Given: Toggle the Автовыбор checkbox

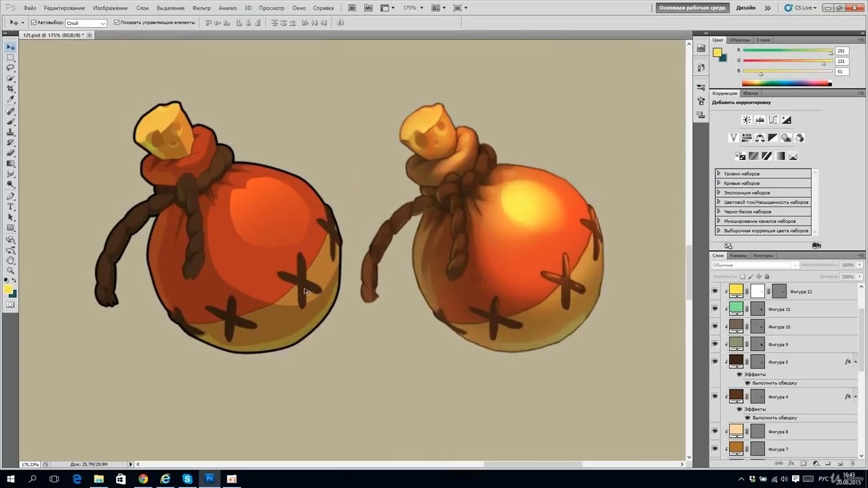Looking at the screenshot, I should tap(33, 22).
